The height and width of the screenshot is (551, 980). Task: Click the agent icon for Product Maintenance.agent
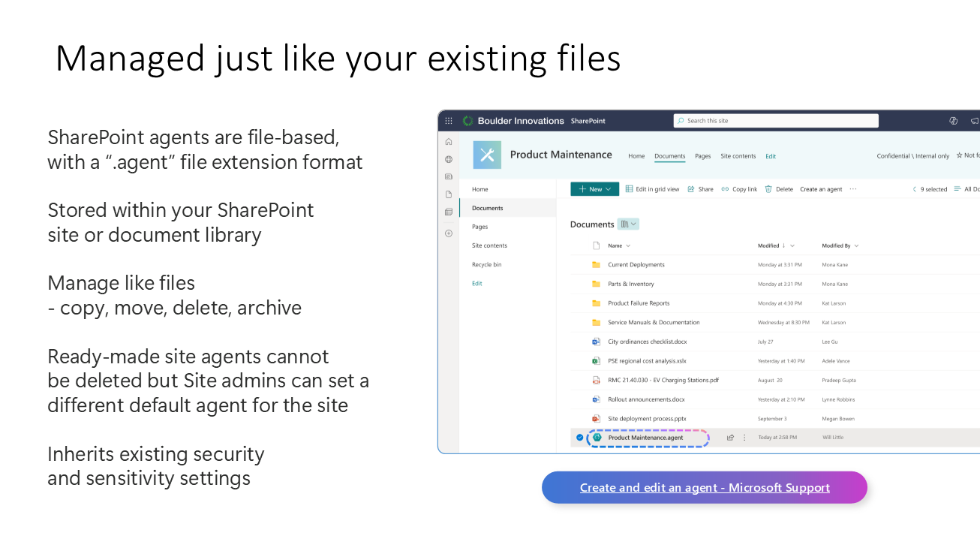coord(597,437)
